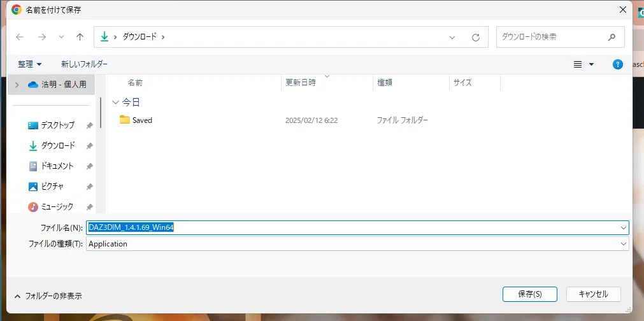Sort by 名前 column header
Screen dimensions: 644x321
coord(135,83)
